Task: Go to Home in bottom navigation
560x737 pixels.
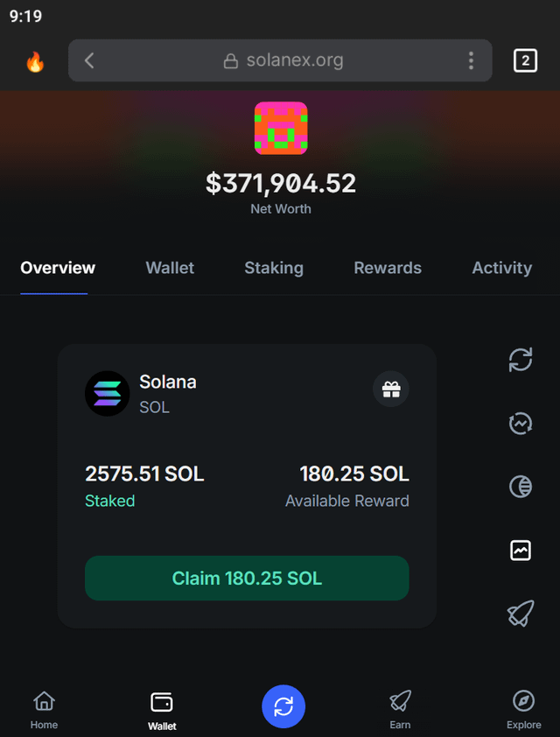Action: (44, 710)
